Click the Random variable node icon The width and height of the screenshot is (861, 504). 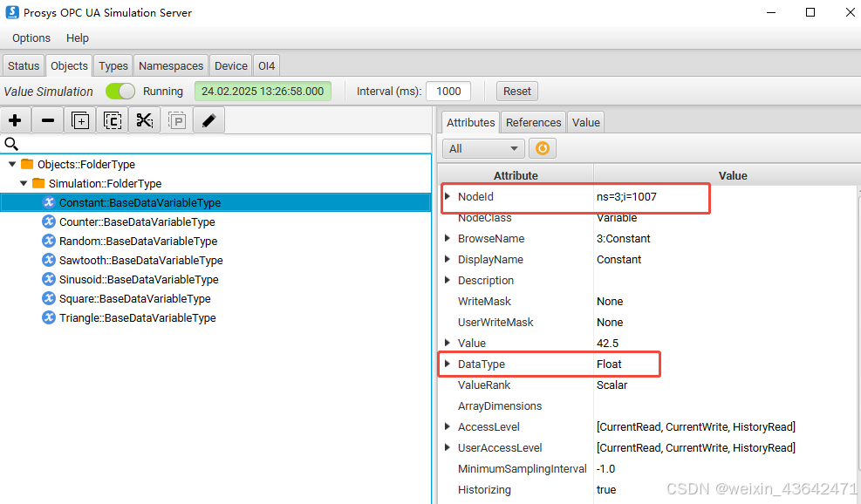coord(49,241)
